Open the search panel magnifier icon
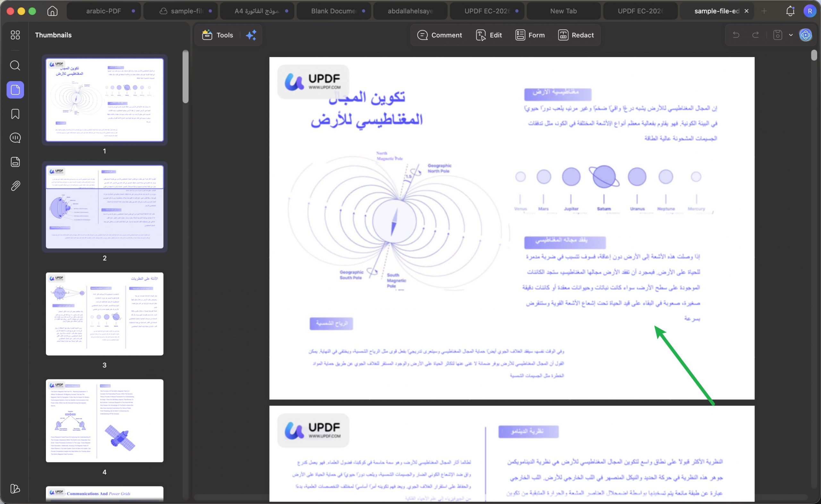 click(15, 65)
